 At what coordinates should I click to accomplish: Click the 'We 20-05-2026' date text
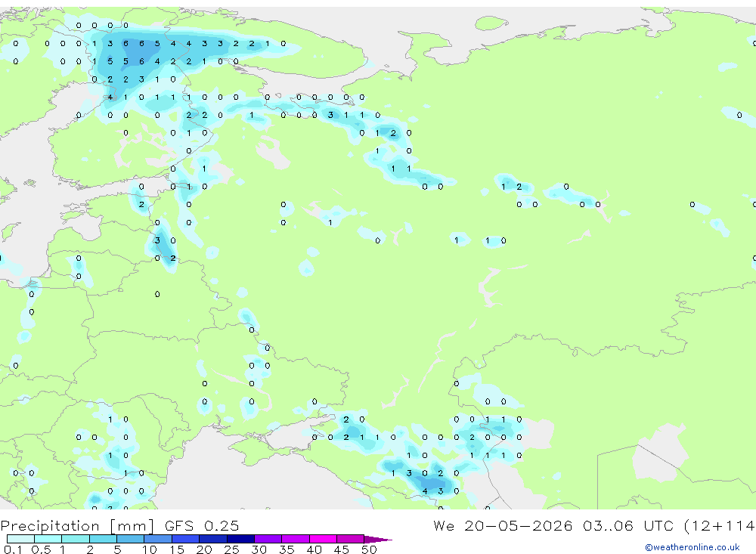[503, 525]
